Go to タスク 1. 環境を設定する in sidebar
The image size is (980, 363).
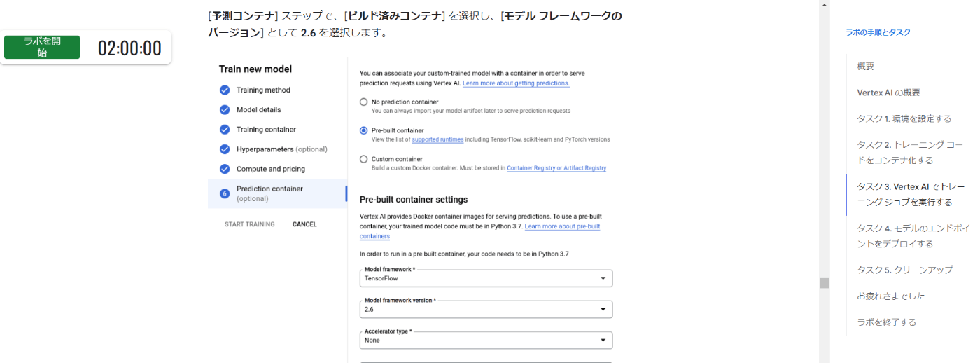(904, 118)
